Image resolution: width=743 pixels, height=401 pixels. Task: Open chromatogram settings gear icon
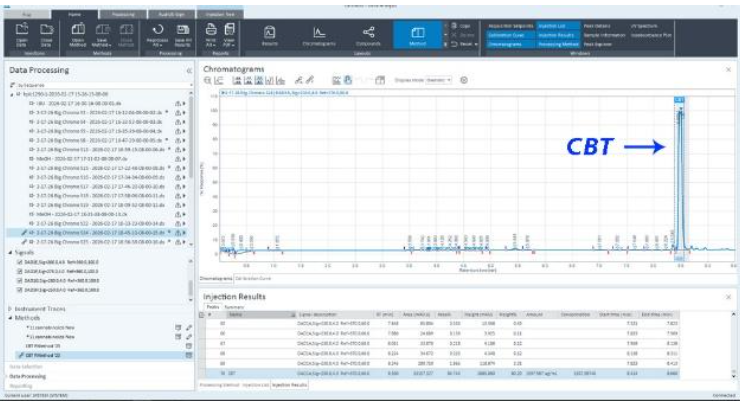click(464, 79)
